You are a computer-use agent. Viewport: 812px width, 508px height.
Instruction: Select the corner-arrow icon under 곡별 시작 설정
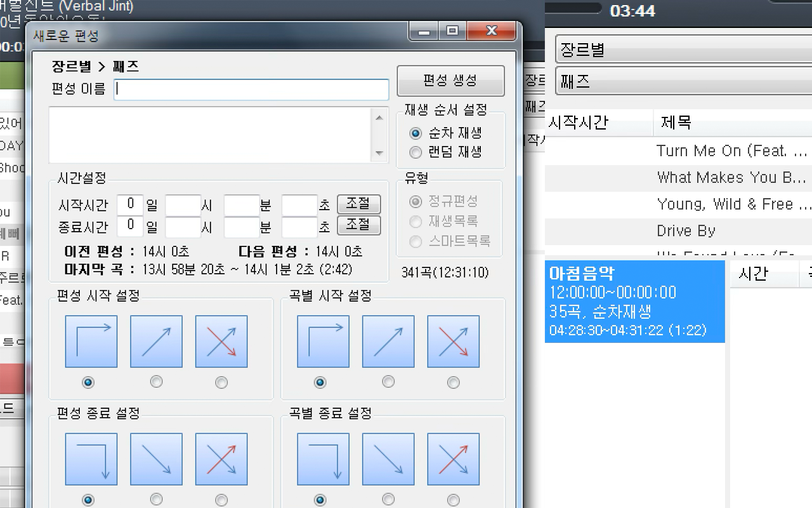[x=323, y=341]
